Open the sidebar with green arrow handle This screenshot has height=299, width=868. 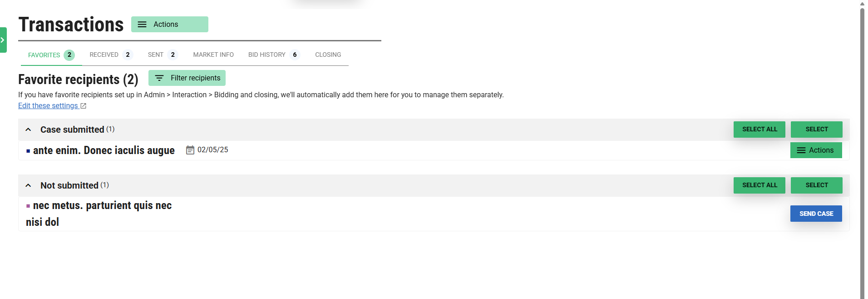[3, 40]
